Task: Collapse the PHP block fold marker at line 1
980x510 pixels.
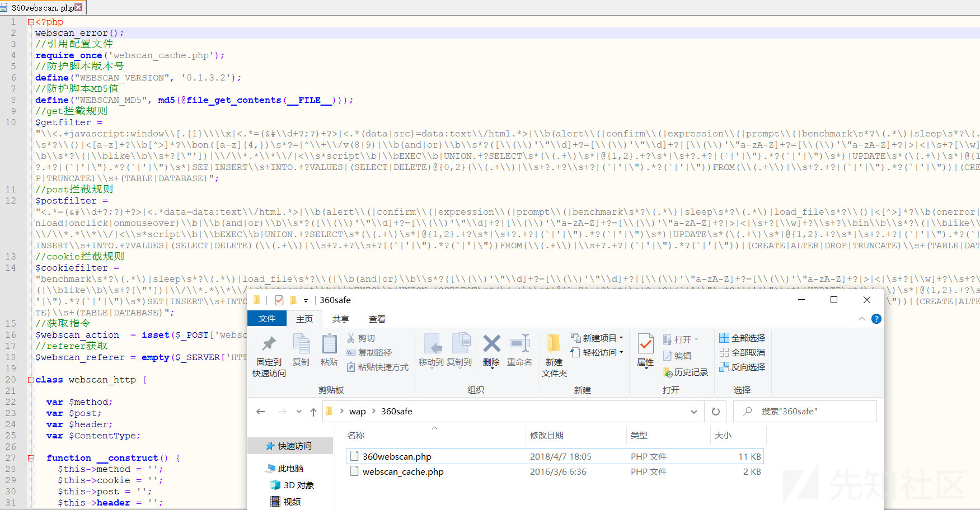Action: 31,22
